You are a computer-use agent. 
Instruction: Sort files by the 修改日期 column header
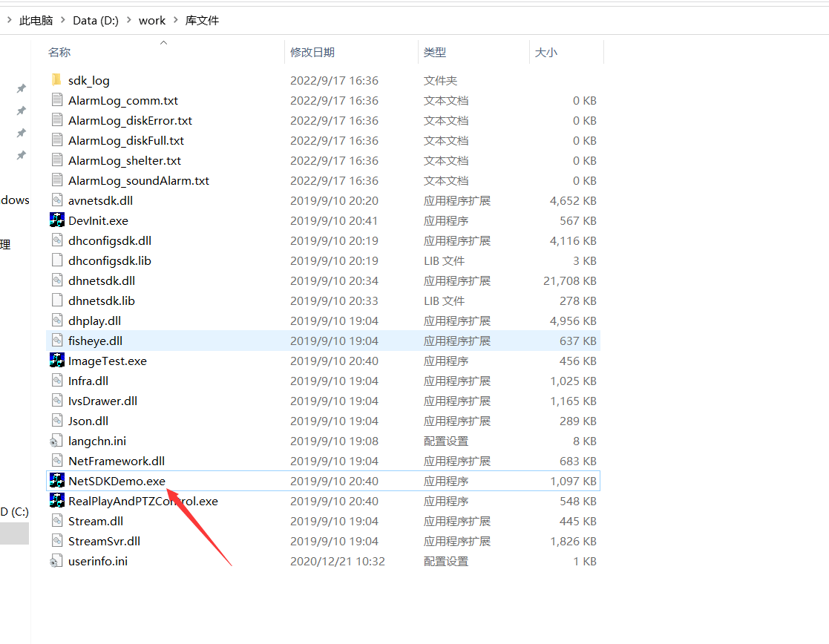click(312, 53)
